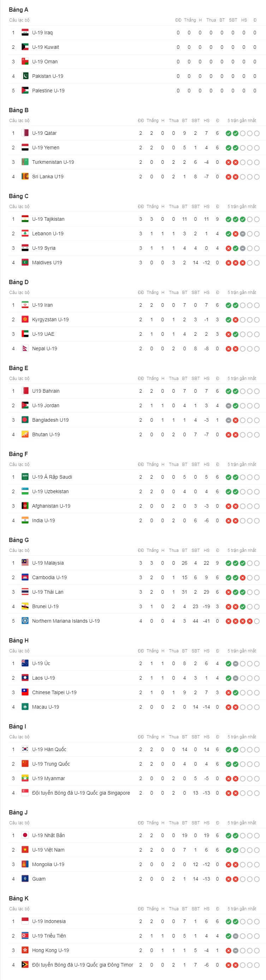Click the U-19 Qatar flag icon
This screenshot has height=980, width=266.
(x=25, y=133)
